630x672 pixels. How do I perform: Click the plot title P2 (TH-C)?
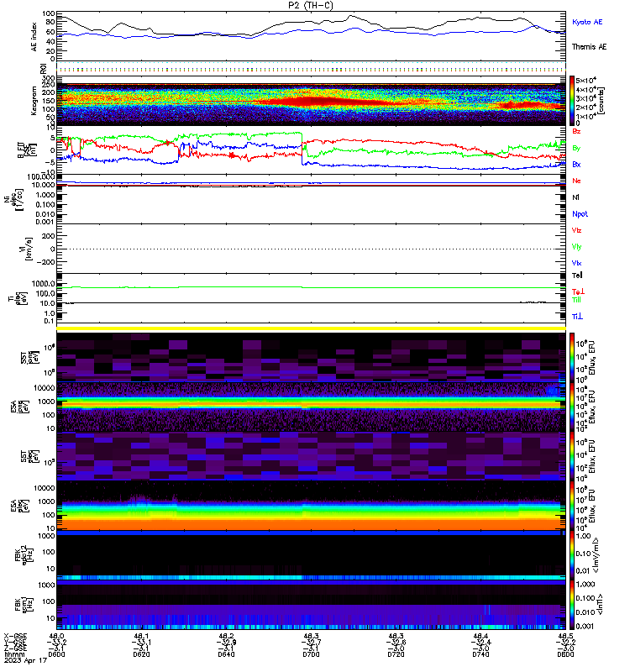[310, 5]
